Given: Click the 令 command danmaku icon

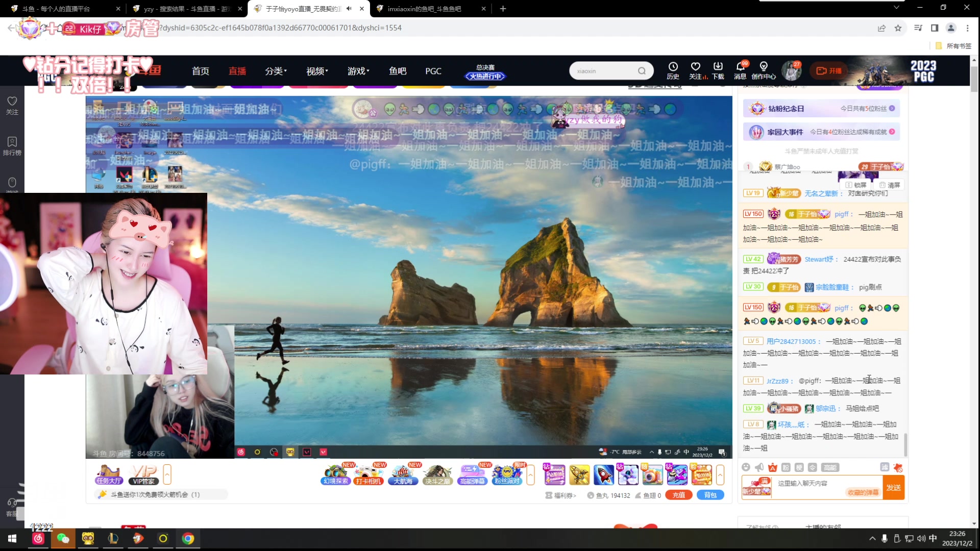Looking at the screenshot, I should [x=812, y=467].
